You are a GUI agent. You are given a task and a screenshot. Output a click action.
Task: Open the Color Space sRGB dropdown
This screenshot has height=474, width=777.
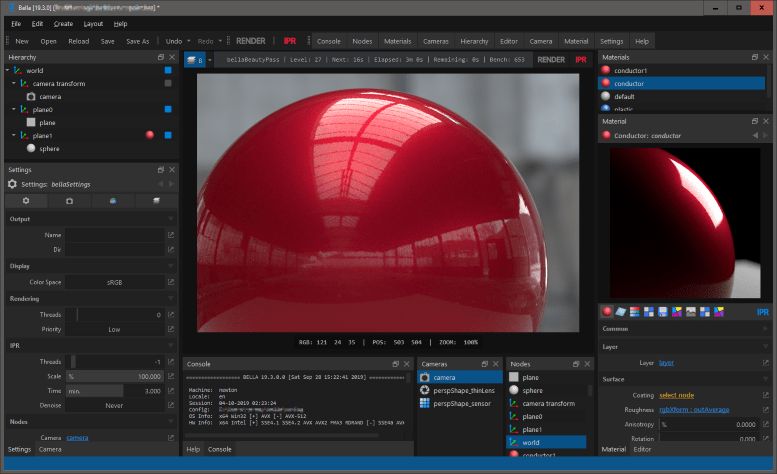pyautogui.click(x=114, y=282)
